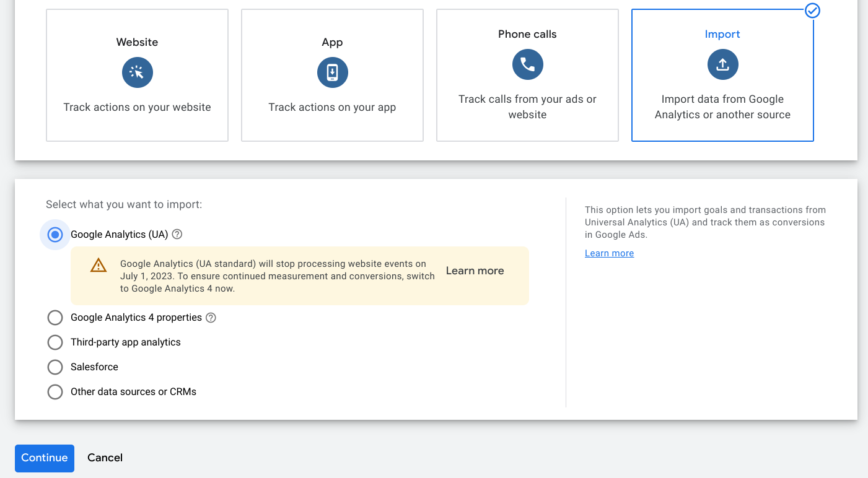The width and height of the screenshot is (868, 478).
Task: Click the UA sunset warning message text
Action: 277,276
